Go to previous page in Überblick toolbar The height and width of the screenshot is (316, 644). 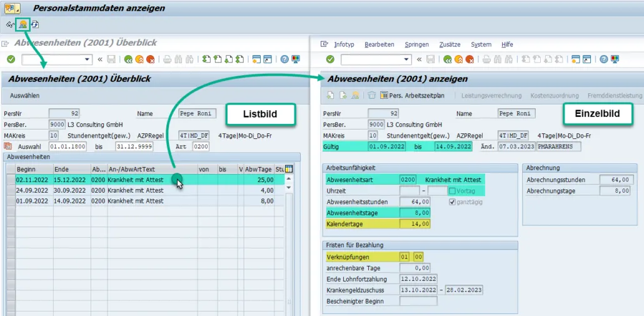(218, 59)
